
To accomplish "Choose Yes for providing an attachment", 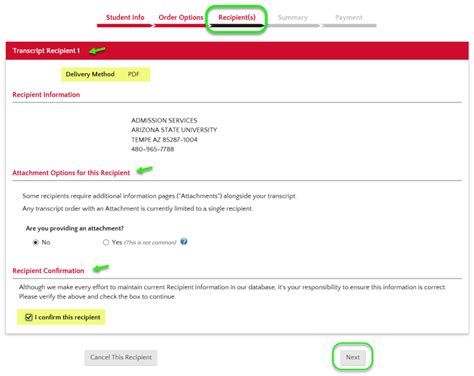I will tap(106, 242).
